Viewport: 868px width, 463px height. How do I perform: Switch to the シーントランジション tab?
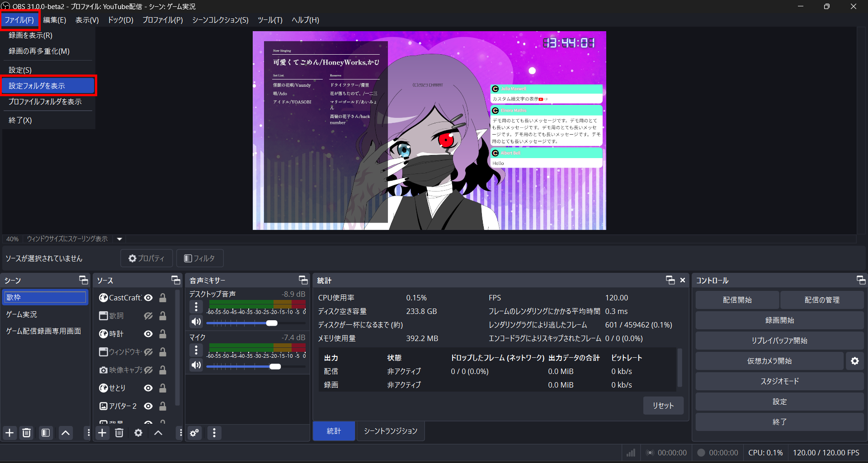tap(391, 431)
